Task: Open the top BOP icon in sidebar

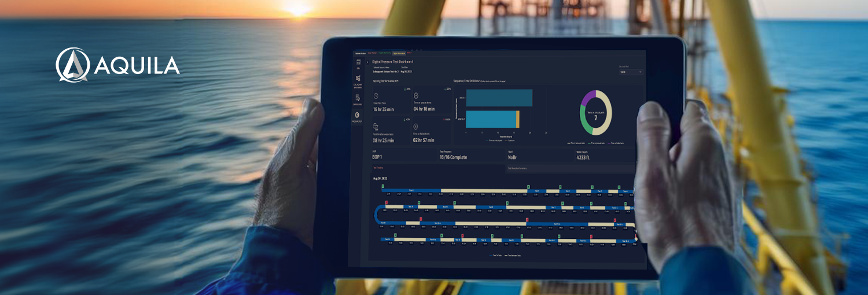Action: (358, 62)
